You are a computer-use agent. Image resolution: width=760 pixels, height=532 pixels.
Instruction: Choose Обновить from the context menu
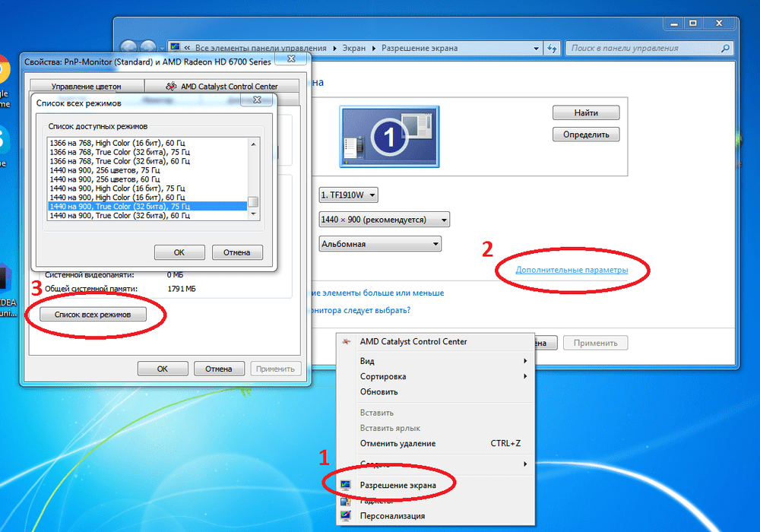(x=378, y=392)
